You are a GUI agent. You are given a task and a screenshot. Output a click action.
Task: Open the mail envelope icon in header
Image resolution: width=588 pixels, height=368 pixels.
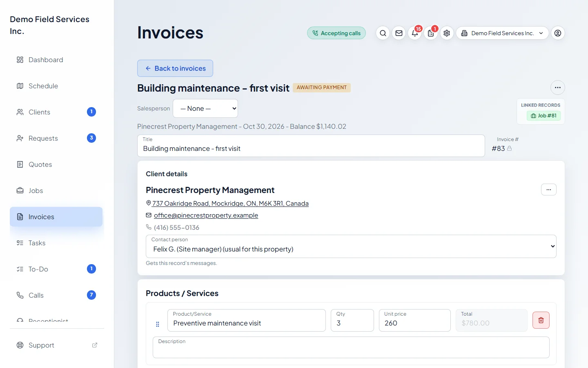click(x=399, y=33)
